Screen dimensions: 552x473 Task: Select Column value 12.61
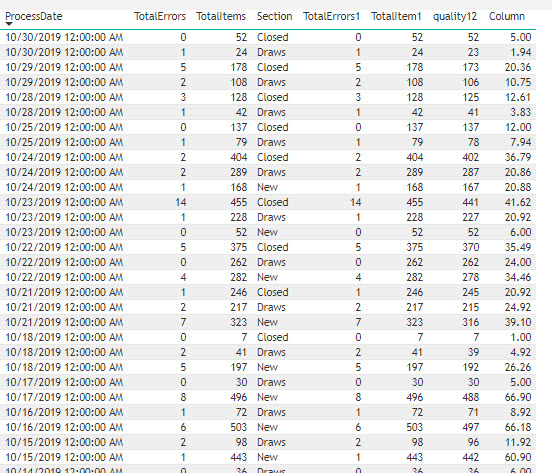(518, 97)
